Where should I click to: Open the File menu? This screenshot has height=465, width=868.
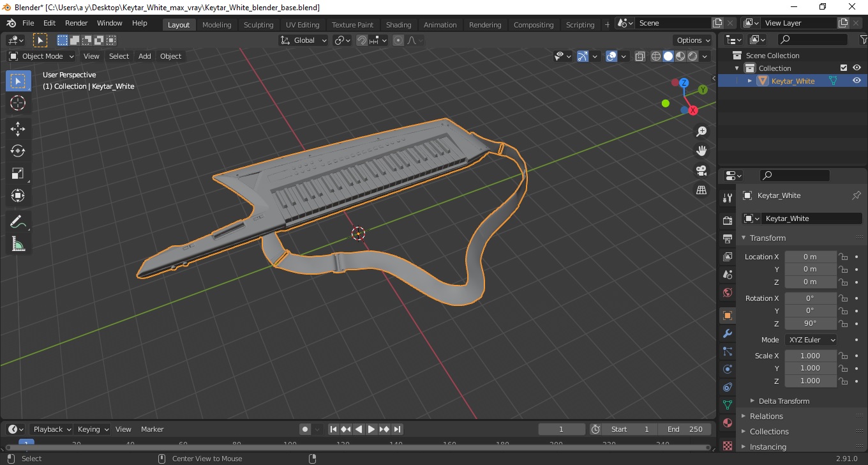pyautogui.click(x=28, y=23)
